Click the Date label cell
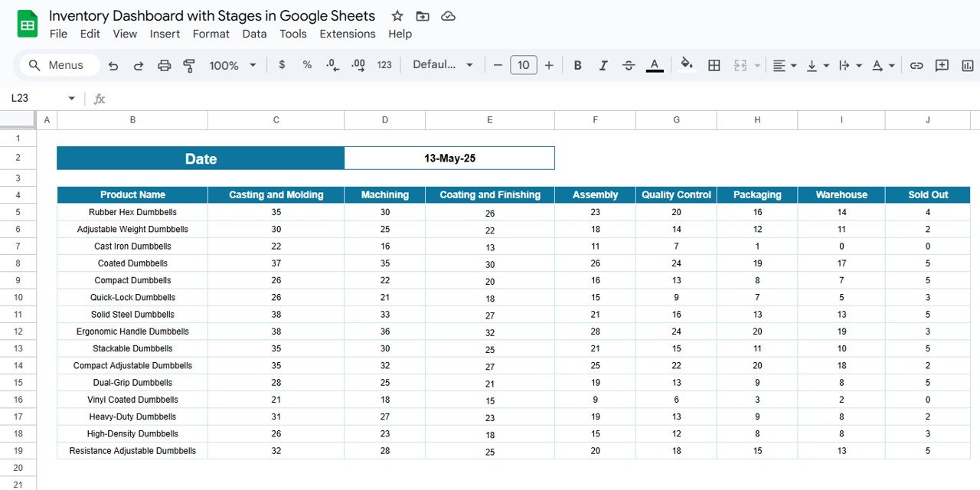 pyautogui.click(x=201, y=158)
